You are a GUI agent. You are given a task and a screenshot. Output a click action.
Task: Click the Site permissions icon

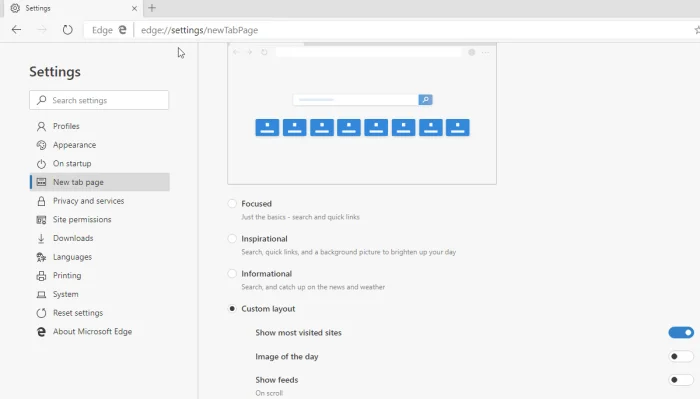tap(41, 220)
